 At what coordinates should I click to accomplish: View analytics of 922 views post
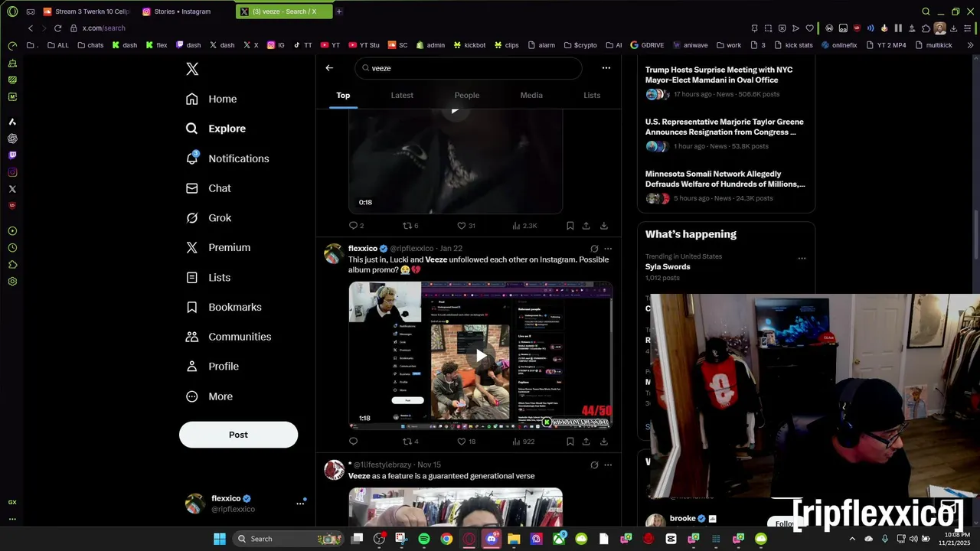click(523, 442)
